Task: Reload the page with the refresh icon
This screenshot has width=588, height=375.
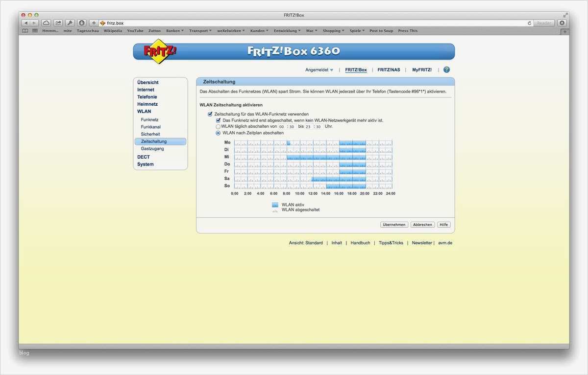Action: 530,23
